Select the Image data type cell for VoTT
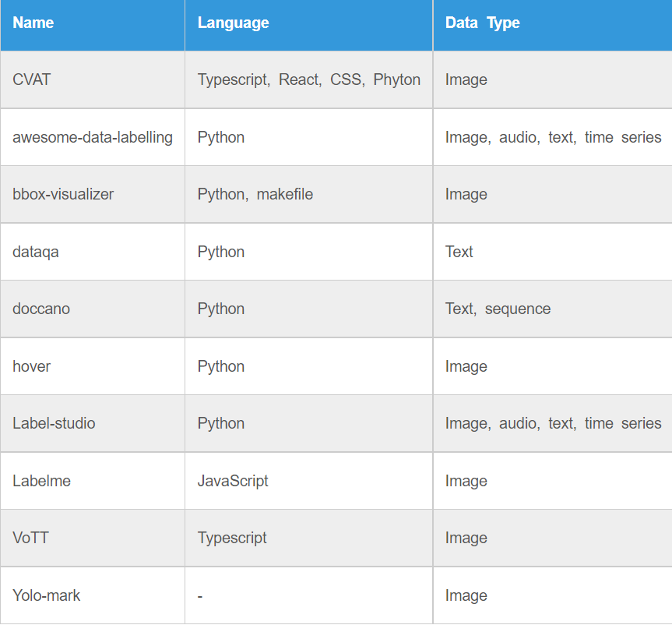Image resolution: width=672 pixels, height=625 pixels. 466,538
